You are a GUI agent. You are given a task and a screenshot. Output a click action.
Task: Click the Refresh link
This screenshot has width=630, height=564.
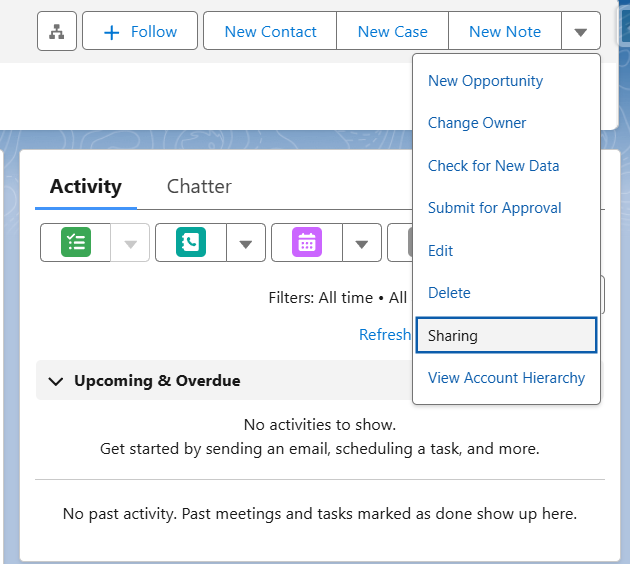pos(385,335)
